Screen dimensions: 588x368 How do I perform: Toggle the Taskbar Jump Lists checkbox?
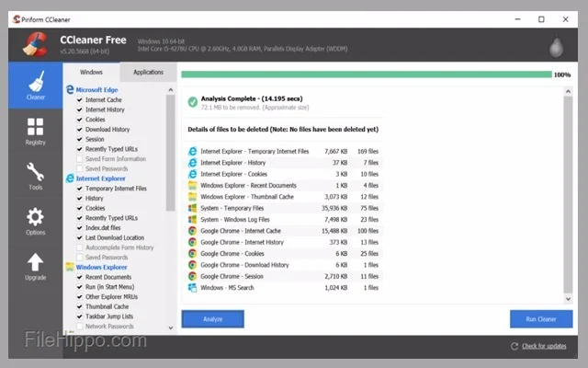pos(80,316)
